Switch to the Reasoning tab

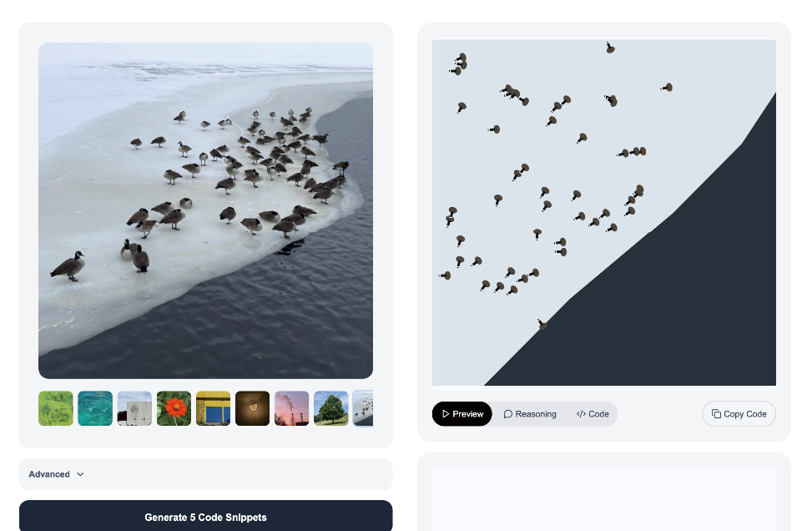pos(530,414)
